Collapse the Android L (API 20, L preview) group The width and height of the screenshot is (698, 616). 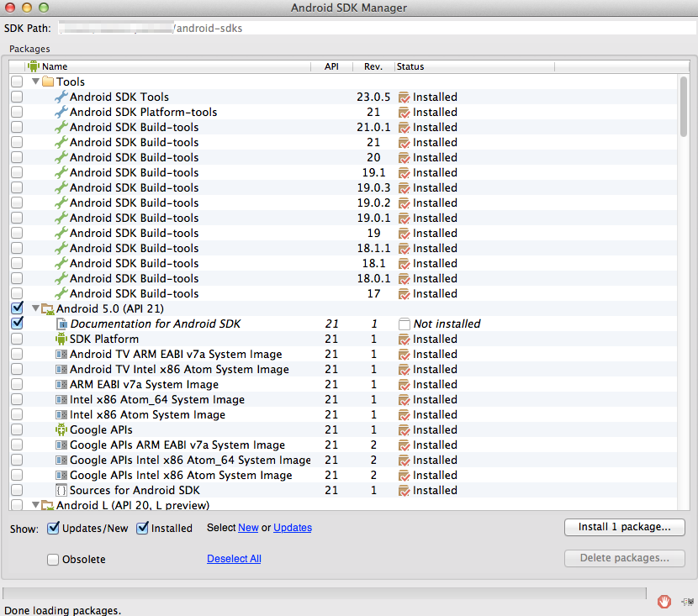35,505
